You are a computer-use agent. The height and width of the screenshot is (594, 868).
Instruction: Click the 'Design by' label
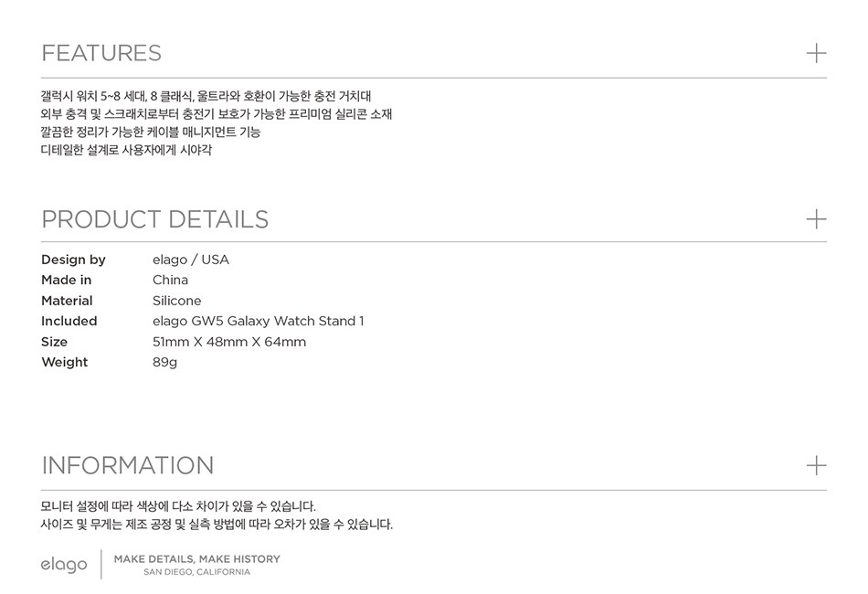click(x=73, y=260)
